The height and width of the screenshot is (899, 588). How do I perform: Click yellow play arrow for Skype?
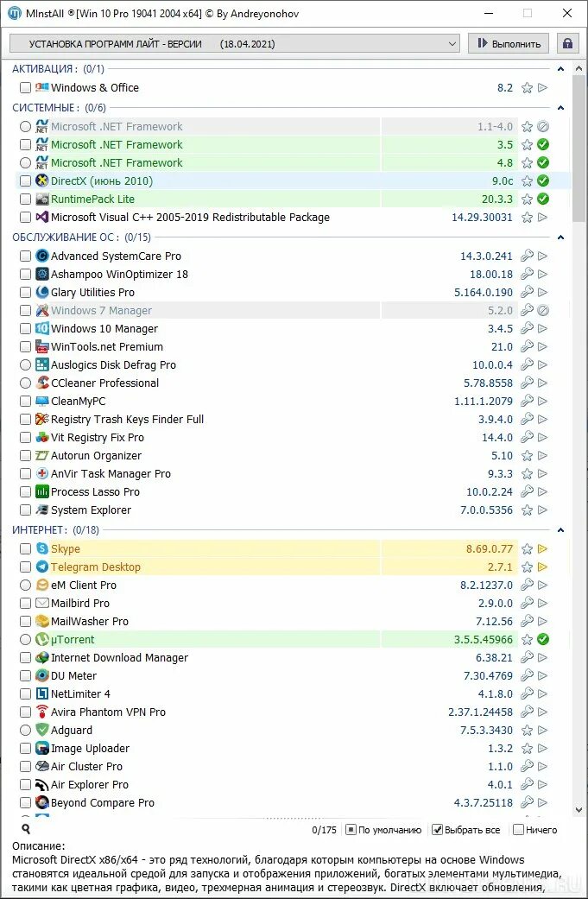click(543, 548)
